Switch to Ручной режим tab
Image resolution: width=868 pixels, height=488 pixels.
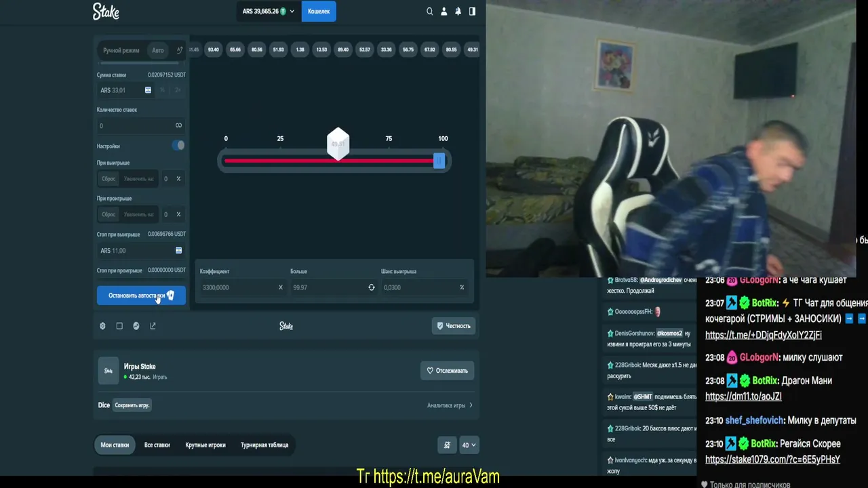[121, 50]
